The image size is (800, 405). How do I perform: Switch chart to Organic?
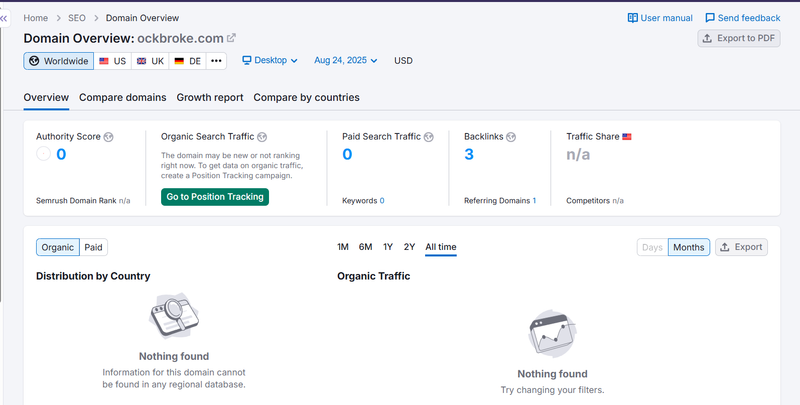point(58,247)
